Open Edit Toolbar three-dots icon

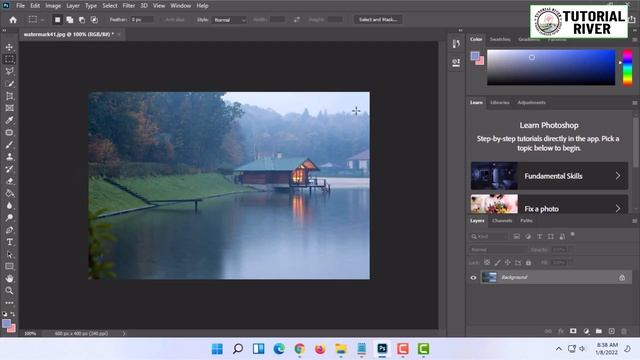(x=9, y=302)
